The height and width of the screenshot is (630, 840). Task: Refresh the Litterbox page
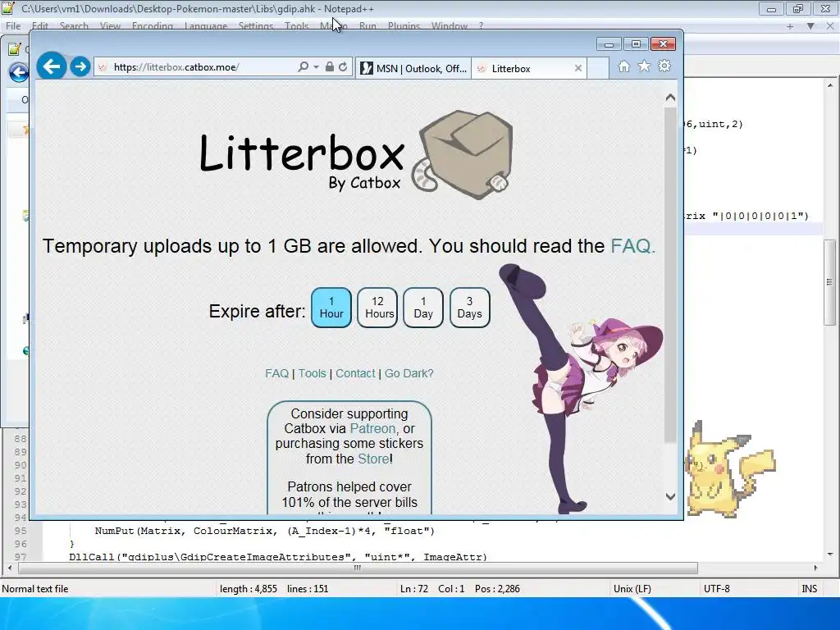344,67
